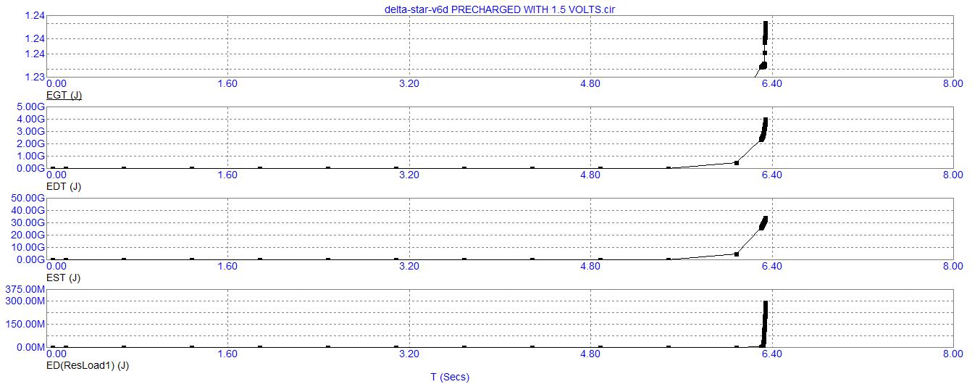Click the 4.80 x-axis tick under EST plot
This screenshot has height=392, width=980.
coord(590,266)
